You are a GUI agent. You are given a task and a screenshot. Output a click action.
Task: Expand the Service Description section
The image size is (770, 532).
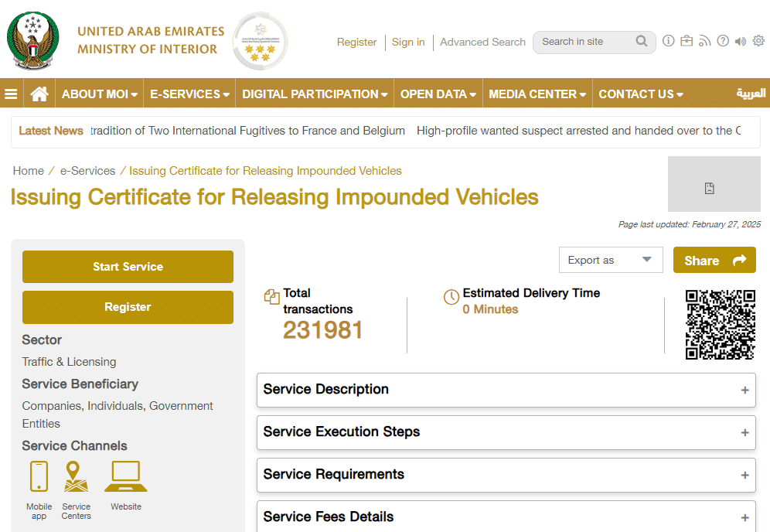(x=506, y=390)
